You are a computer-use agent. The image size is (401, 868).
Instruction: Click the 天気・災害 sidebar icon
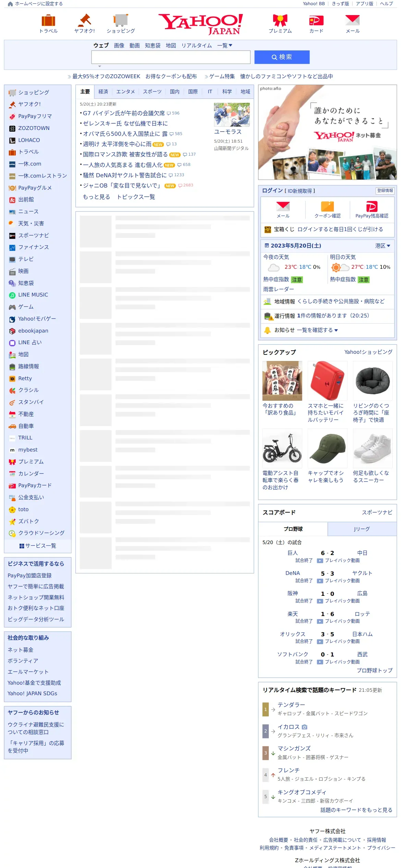click(x=12, y=224)
